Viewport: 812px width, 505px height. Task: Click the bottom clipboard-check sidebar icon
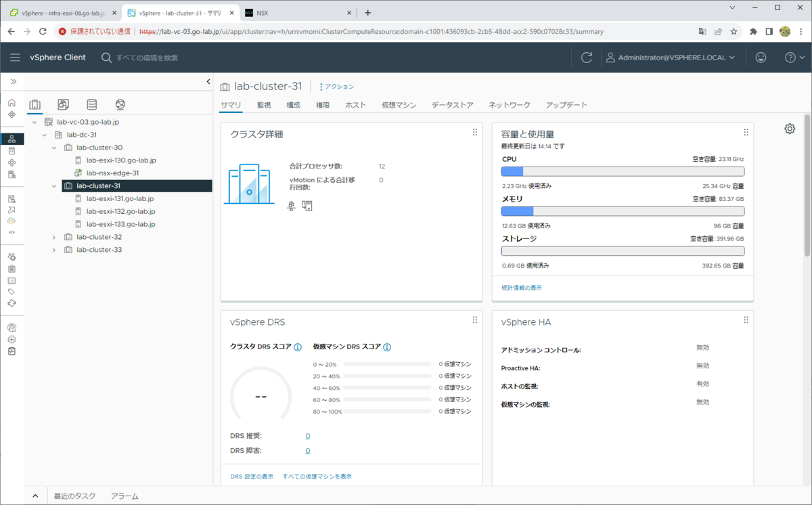(12, 351)
